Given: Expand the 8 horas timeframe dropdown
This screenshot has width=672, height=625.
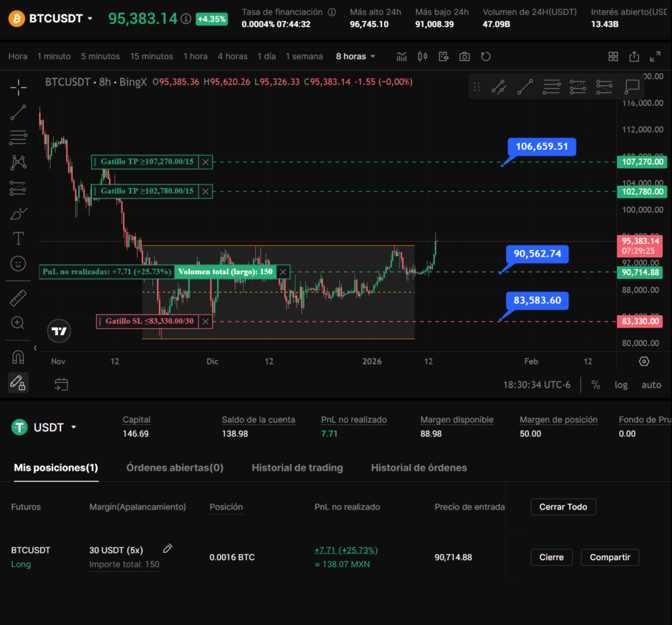Looking at the screenshot, I should (x=356, y=56).
